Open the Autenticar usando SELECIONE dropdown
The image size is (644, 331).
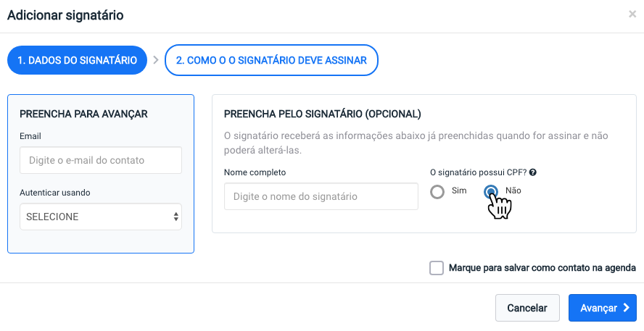click(101, 217)
